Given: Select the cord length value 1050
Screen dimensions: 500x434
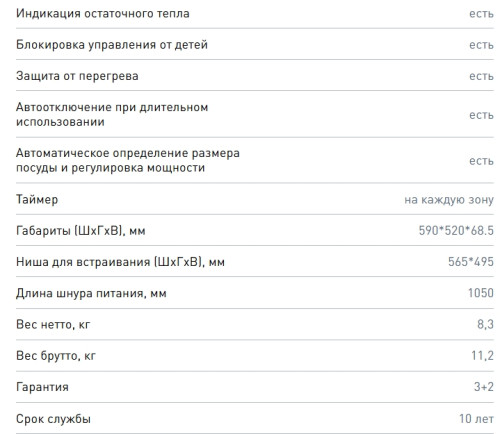Looking at the screenshot, I should [481, 293].
